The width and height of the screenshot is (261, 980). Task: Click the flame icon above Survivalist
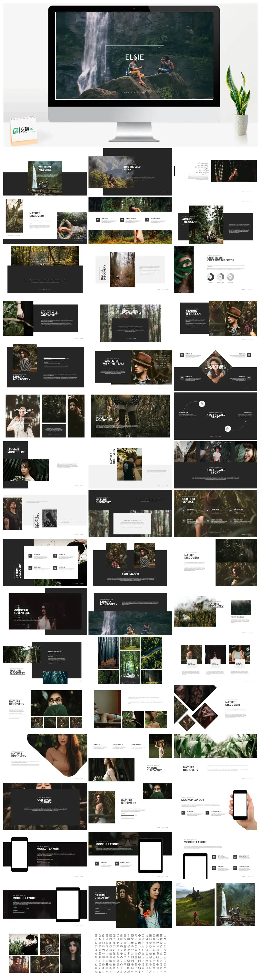[202, 404]
